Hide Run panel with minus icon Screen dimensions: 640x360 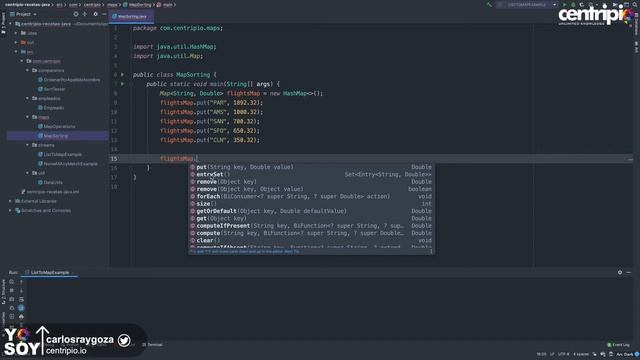pyautogui.click(x=629, y=272)
